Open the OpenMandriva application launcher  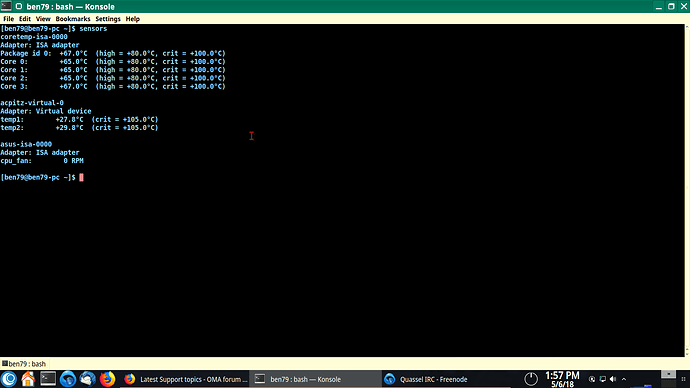pos(9,379)
